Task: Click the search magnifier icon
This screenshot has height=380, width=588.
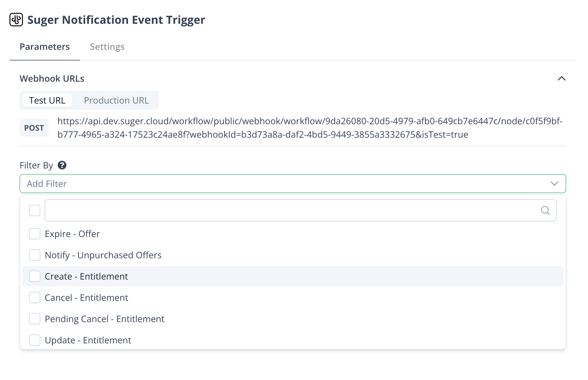Action: (x=545, y=210)
